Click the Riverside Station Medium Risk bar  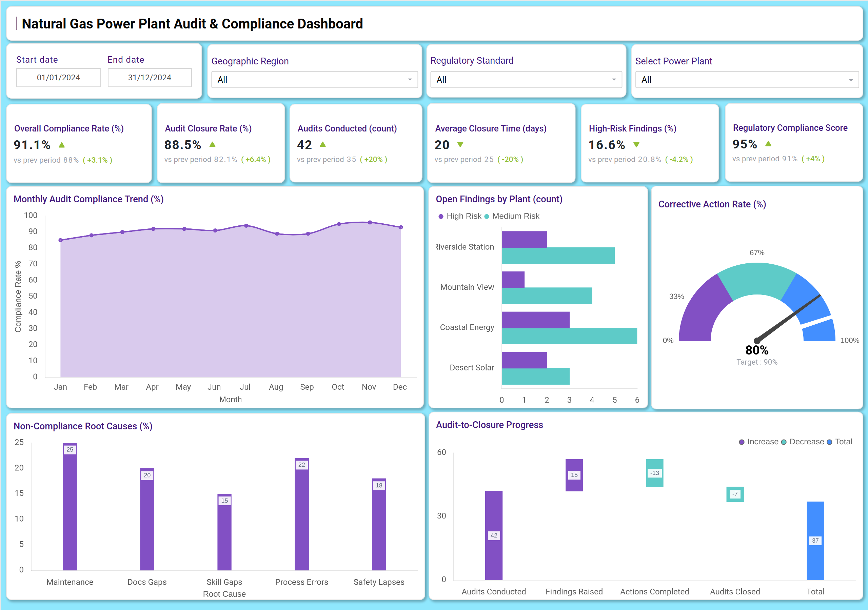click(558, 256)
